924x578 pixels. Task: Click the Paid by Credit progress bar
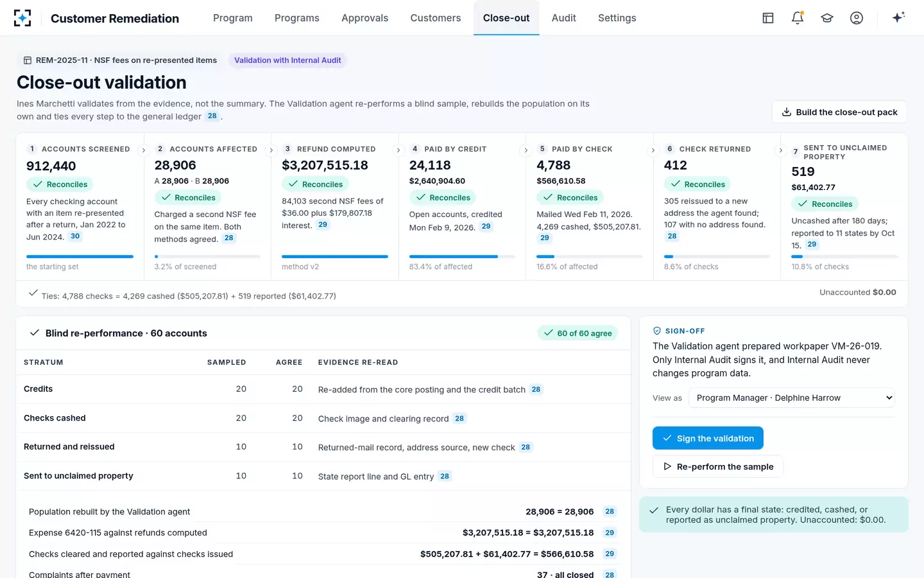462,256
